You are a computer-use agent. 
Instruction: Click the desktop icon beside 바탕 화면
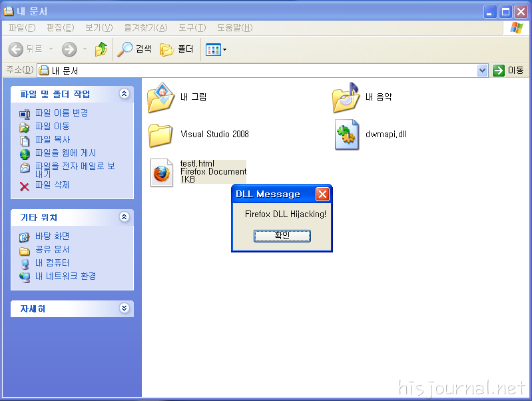[25, 237]
